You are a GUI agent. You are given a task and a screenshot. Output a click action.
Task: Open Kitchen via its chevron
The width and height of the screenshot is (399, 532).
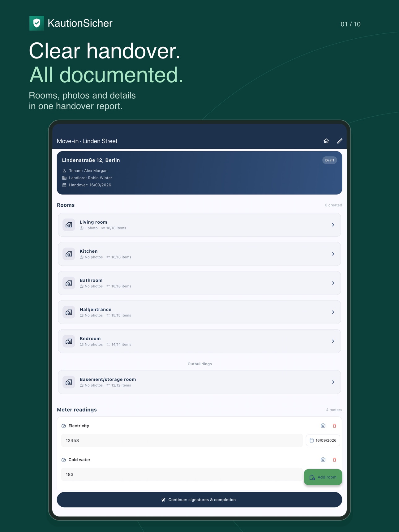[x=333, y=254]
